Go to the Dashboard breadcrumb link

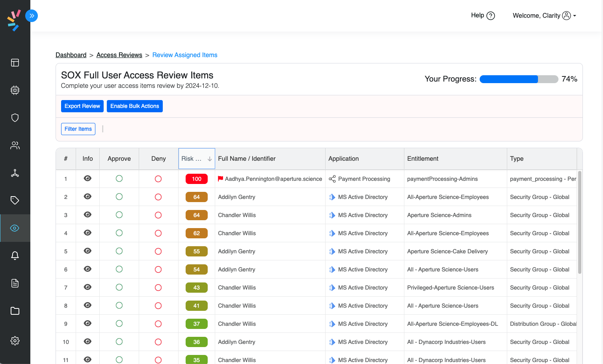pyautogui.click(x=71, y=55)
